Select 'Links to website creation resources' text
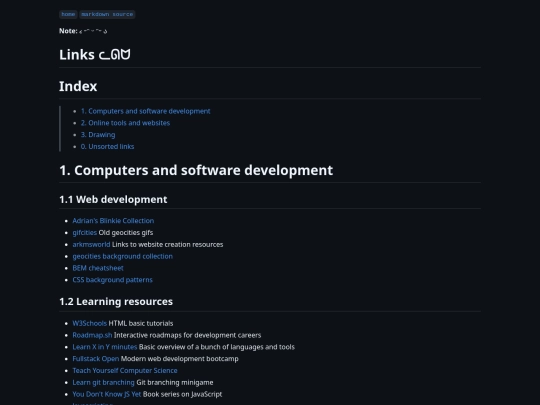This screenshot has height=405, width=540. (x=167, y=245)
